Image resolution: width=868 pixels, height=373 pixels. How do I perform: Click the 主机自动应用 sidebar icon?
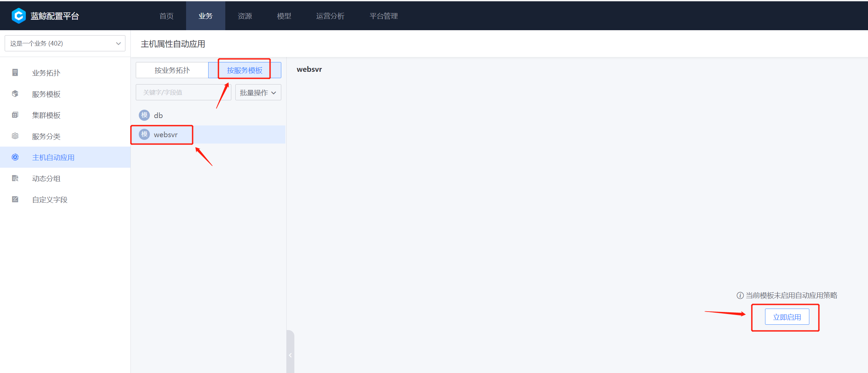click(x=15, y=157)
